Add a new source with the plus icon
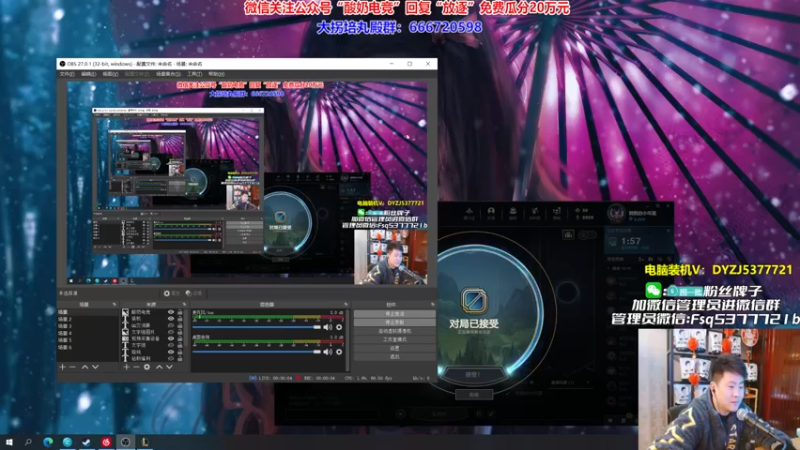Viewport: 800px width, 450px height. 126,367
